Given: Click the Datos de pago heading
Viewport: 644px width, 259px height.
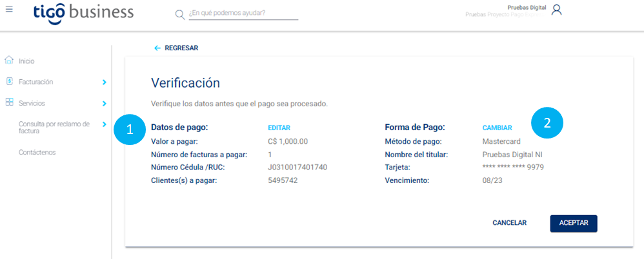Looking at the screenshot, I should click(x=180, y=128).
